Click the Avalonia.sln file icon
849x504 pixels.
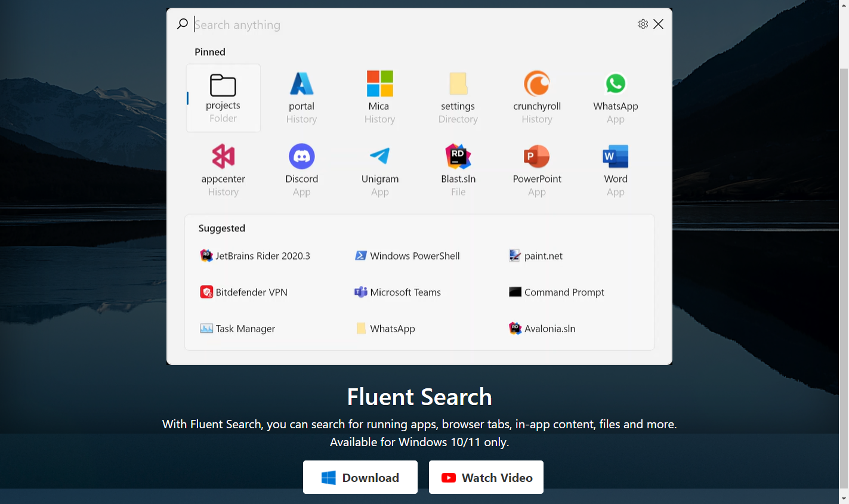515,328
